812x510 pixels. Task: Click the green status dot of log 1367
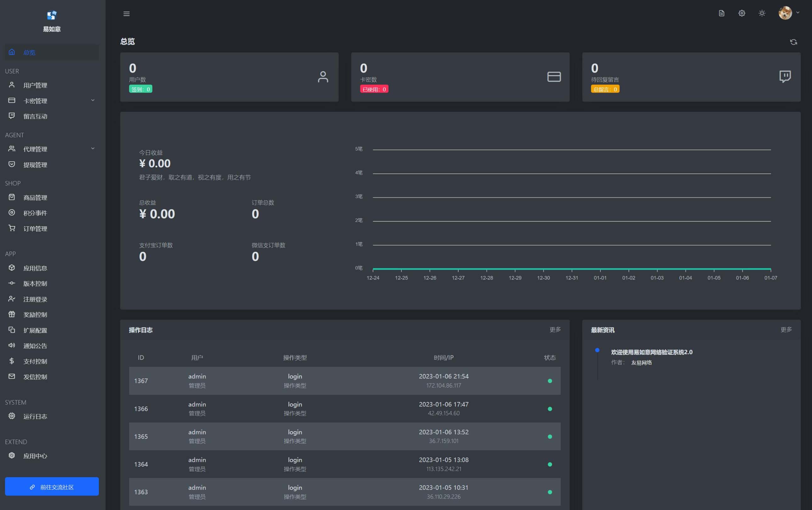point(550,381)
